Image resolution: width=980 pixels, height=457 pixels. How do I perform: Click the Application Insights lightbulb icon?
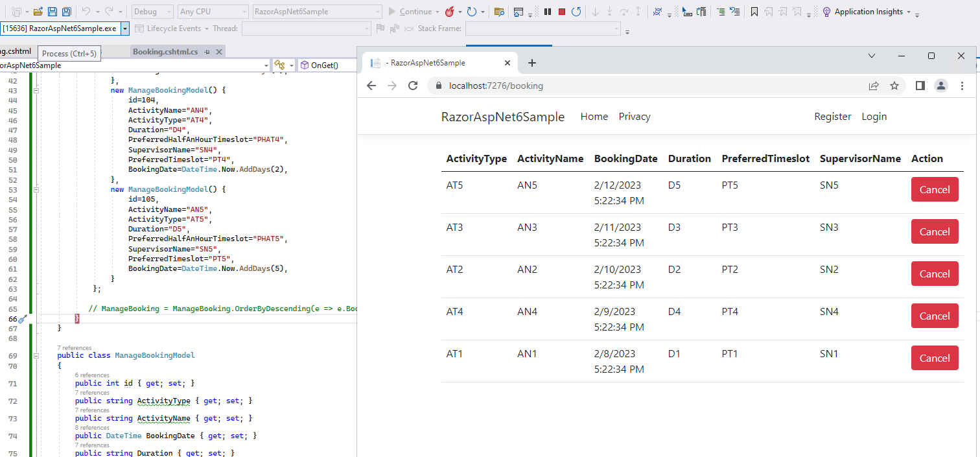826,12
